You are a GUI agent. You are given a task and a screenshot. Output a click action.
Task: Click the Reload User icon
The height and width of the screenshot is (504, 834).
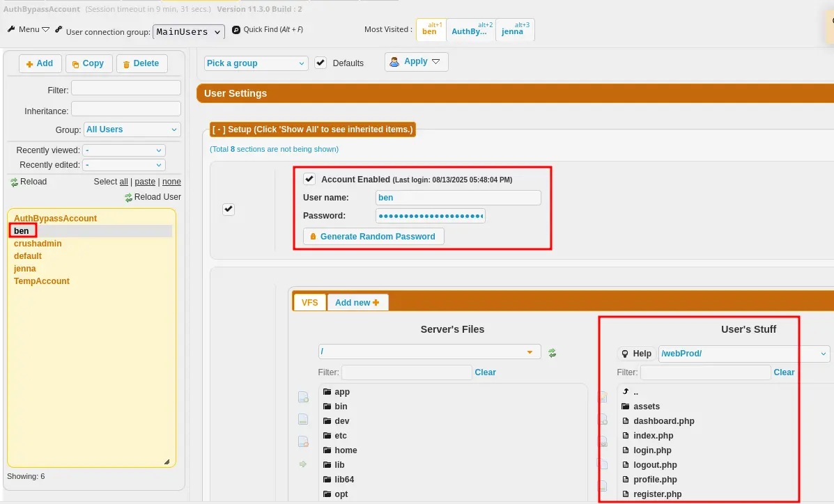[x=128, y=198]
